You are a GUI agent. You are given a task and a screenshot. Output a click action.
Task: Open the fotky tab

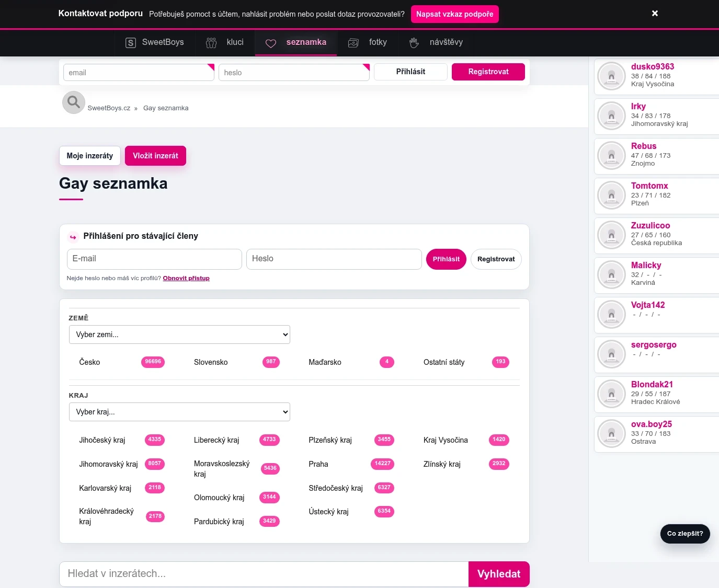368,42
